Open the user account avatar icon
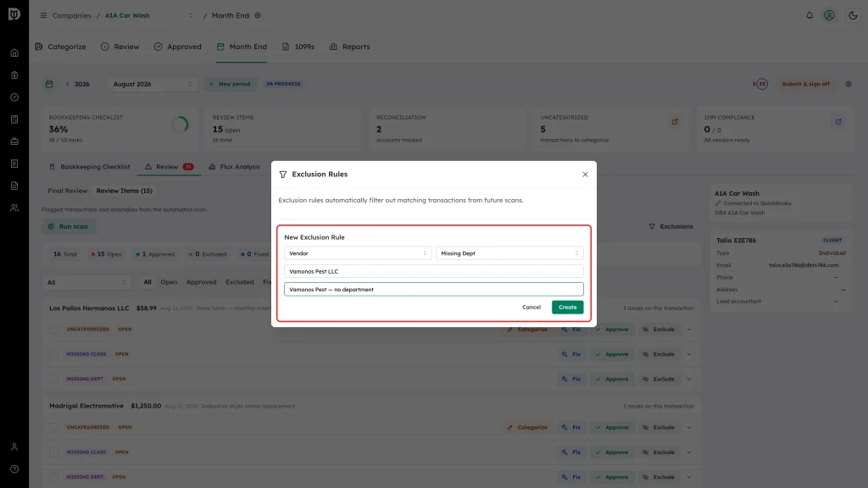This screenshot has width=868, height=488. (x=829, y=15)
